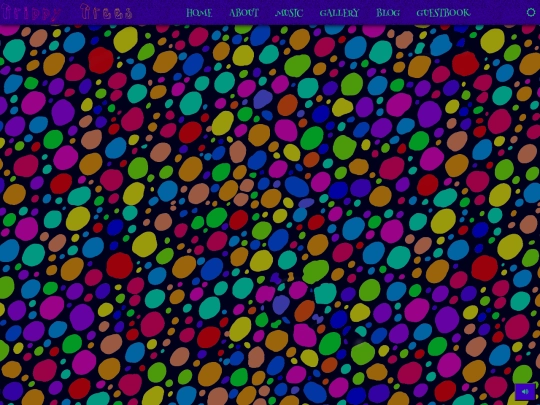This screenshot has width=540, height=405.
Task: Go to the About page
Action: (x=244, y=13)
